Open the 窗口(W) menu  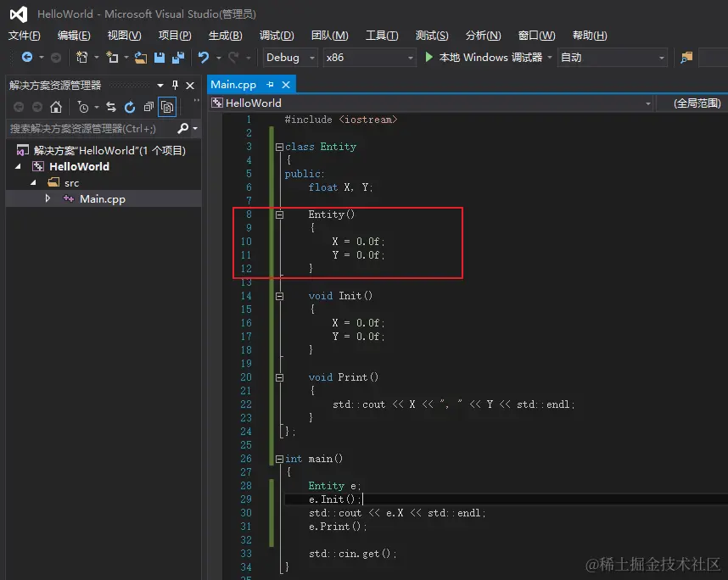pyautogui.click(x=537, y=36)
